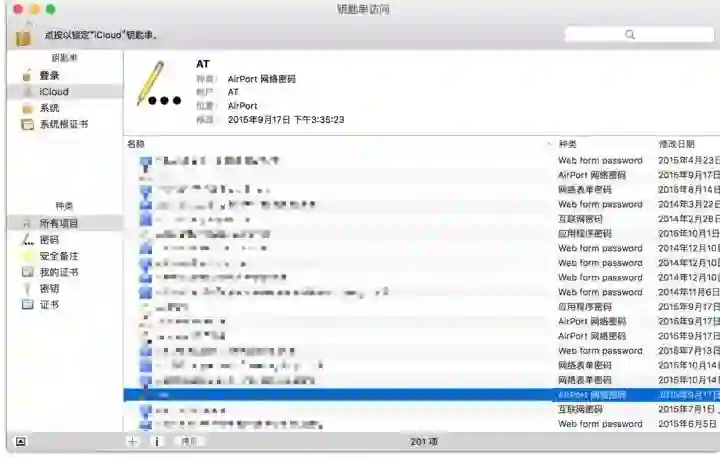This screenshot has height=458, width=720.
Task: Select the 网络表单密码 row dated 2015年8月14日
Action: (x=422, y=190)
